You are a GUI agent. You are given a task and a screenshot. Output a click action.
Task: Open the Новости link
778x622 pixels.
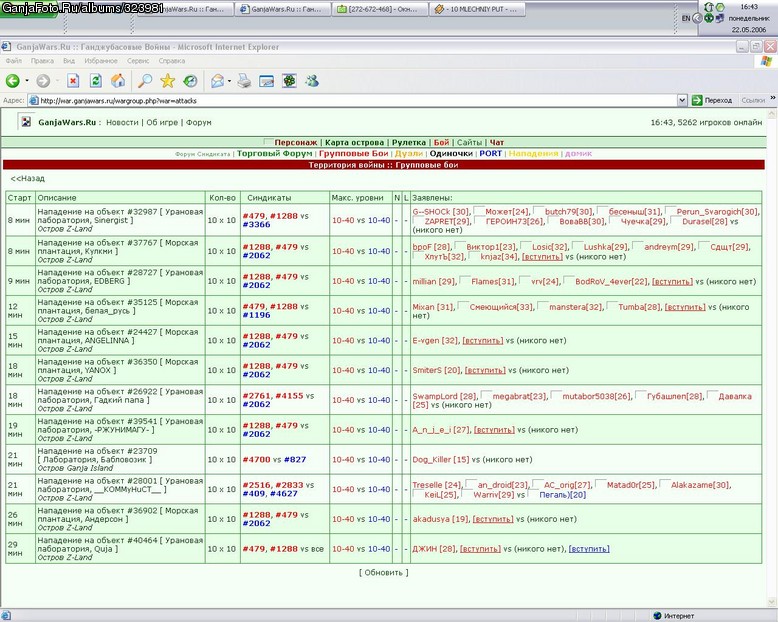coord(122,123)
